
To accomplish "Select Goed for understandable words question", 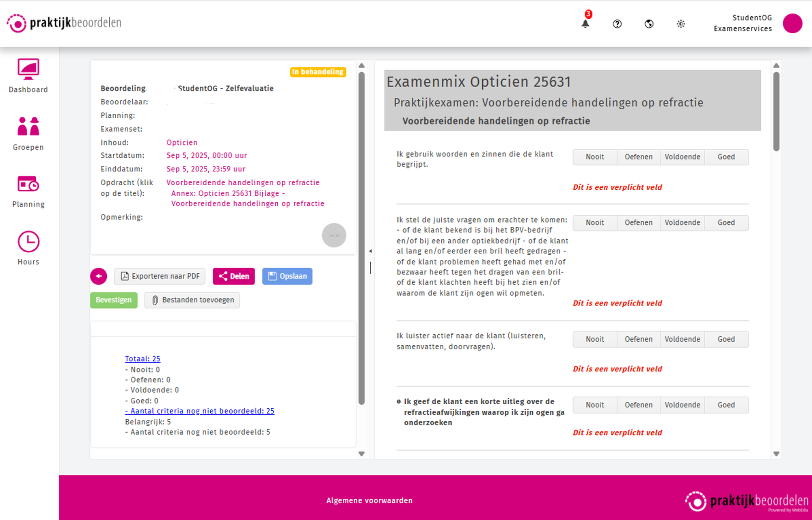I will click(726, 157).
